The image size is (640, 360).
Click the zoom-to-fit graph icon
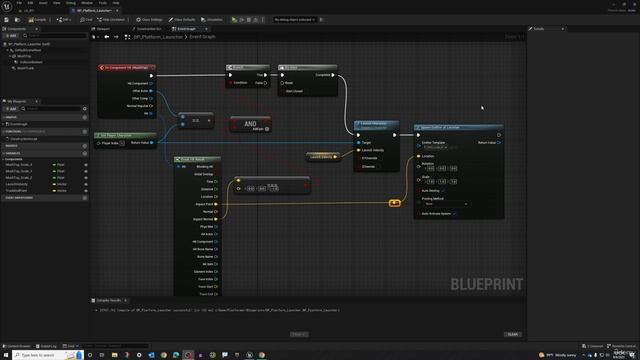click(x=127, y=37)
